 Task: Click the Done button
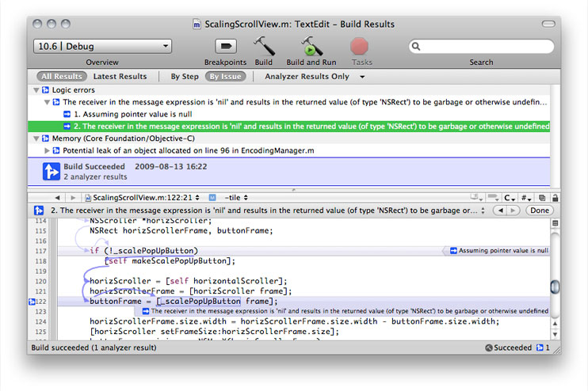coord(540,211)
